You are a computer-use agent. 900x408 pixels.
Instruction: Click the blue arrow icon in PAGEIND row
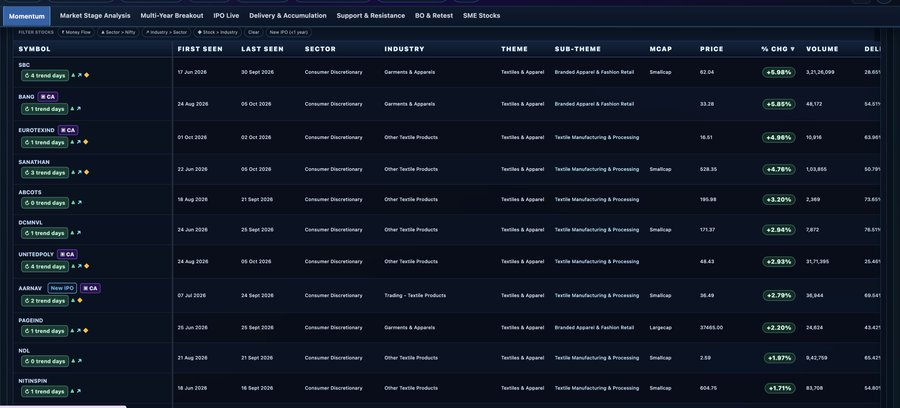(x=79, y=331)
